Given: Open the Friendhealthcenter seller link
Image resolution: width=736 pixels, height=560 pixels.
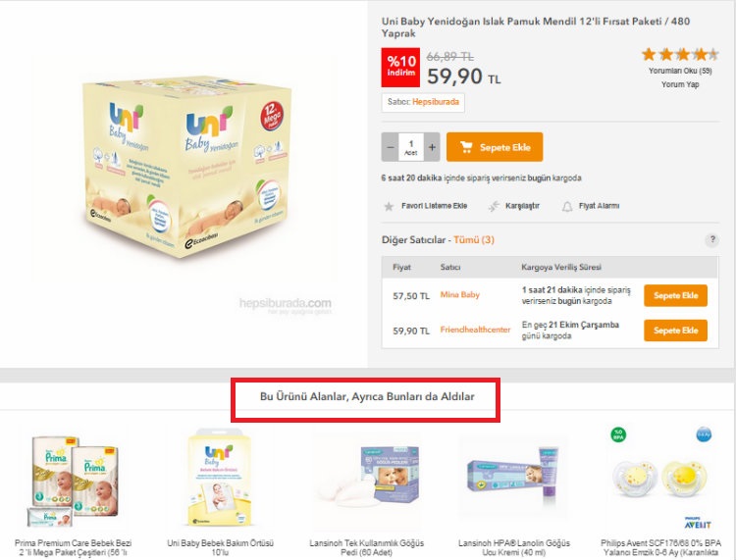Looking at the screenshot, I should click(476, 331).
